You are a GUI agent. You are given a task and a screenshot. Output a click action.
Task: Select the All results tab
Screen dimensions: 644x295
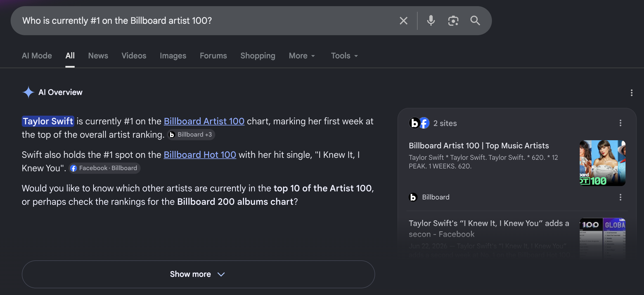pos(70,56)
